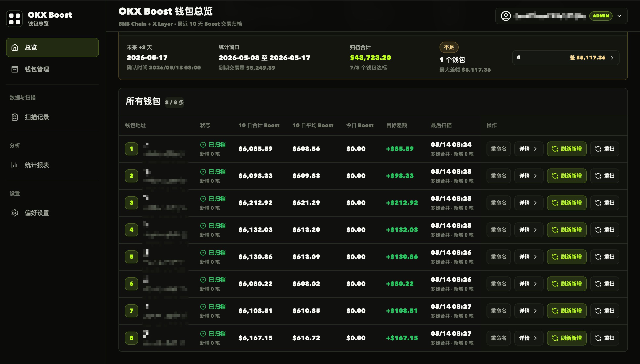Click the $6,167.15 total in wallet 8 row
The height and width of the screenshot is (364, 640).
pyautogui.click(x=255, y=338)
